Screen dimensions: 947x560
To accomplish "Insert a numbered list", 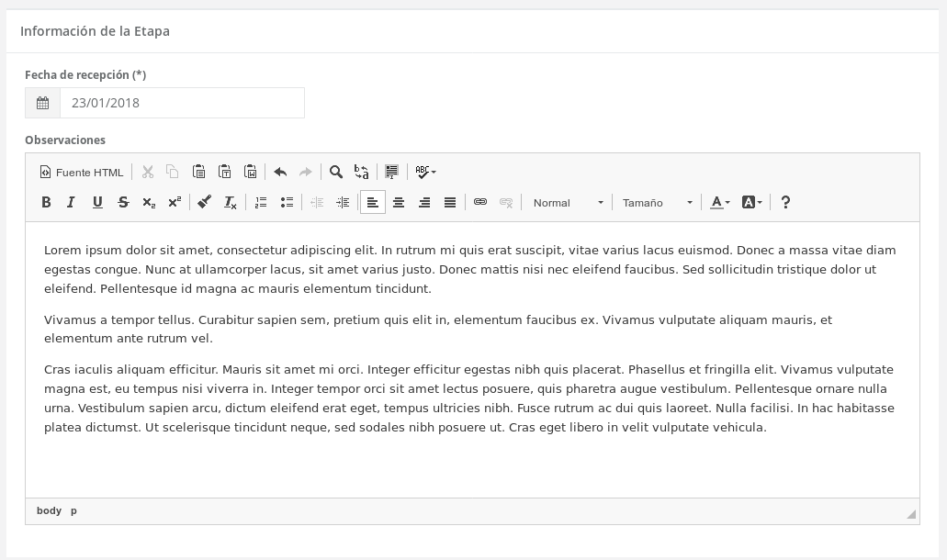I will coord(261,203).
